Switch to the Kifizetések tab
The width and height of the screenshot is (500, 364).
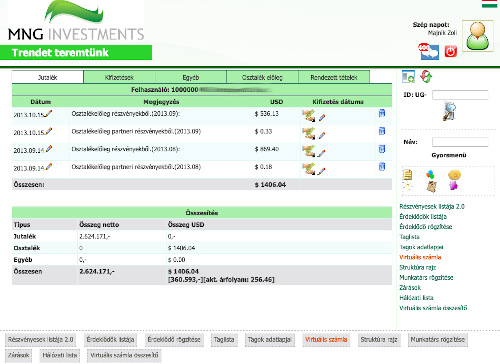119,77
